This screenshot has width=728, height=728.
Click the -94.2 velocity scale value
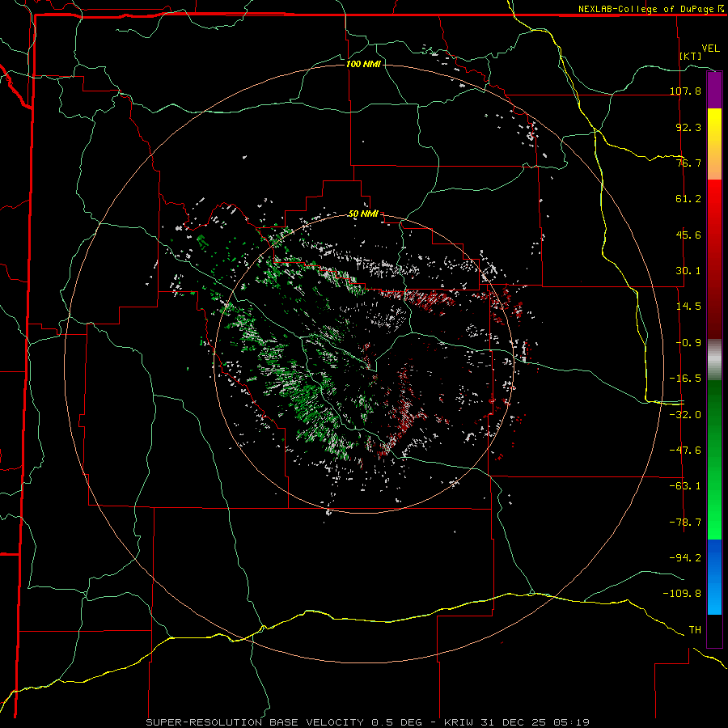coord(685,558)
